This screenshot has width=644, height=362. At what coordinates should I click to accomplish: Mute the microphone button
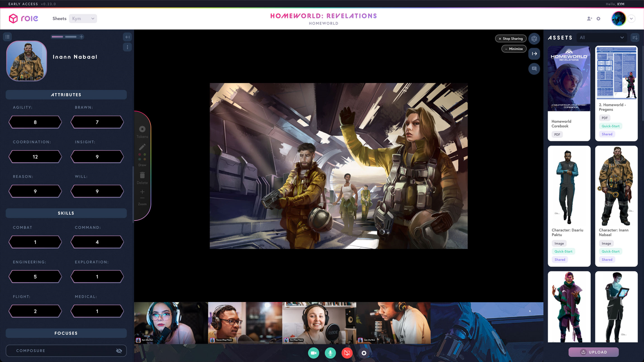point(330,353)
